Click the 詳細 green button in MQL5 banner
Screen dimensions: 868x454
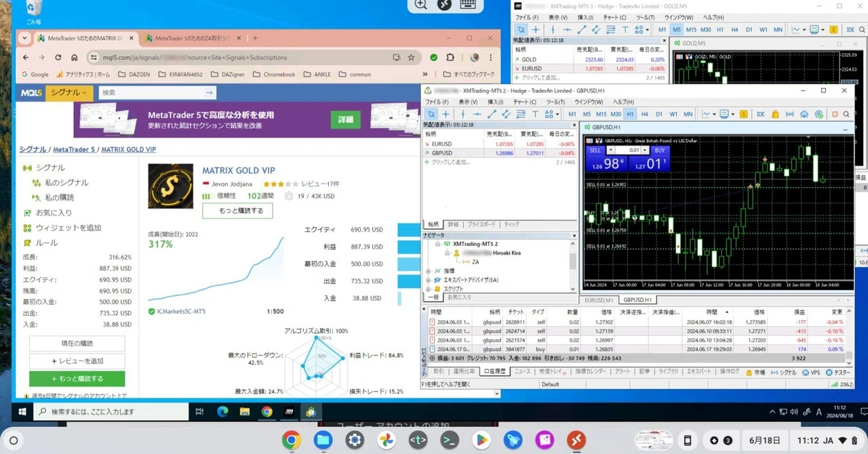[346, 119]
